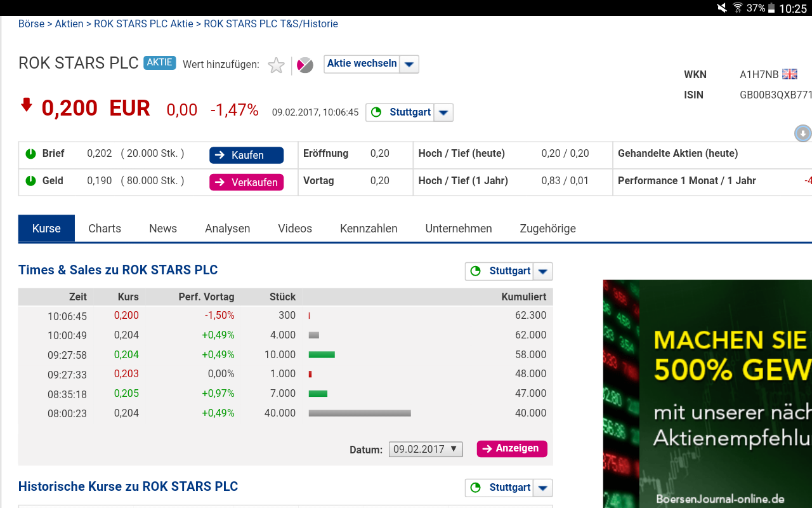Tap the battery icon in status bar
812x508 pixels.
[771, 8]
